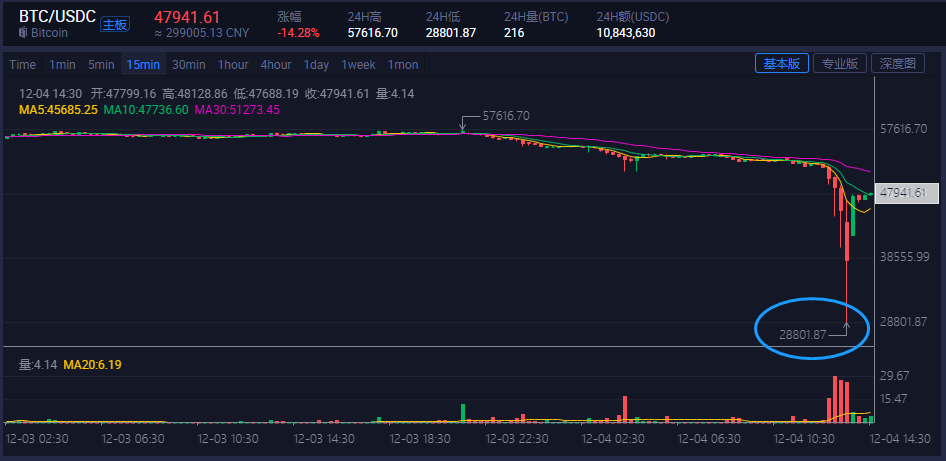Screen dimensions: 946x461
Task: Click the 29.67 volume axis label
Action: [894, 375]
